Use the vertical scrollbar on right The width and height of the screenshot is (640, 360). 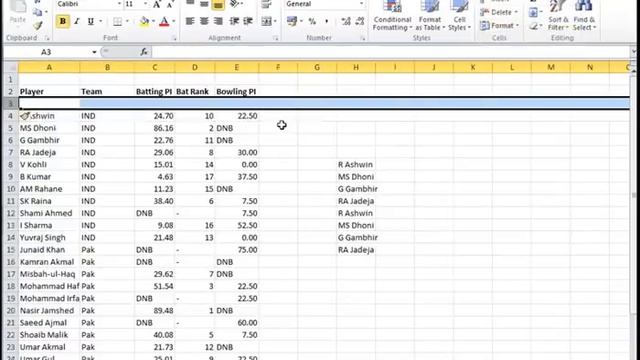pyautogui.click(x=634, y=195)
